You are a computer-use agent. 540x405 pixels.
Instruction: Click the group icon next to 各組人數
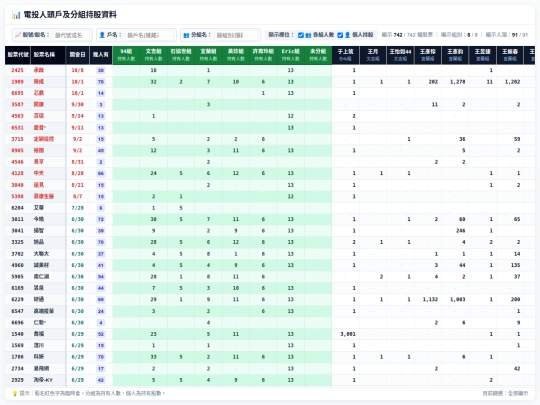click(308, 35)
